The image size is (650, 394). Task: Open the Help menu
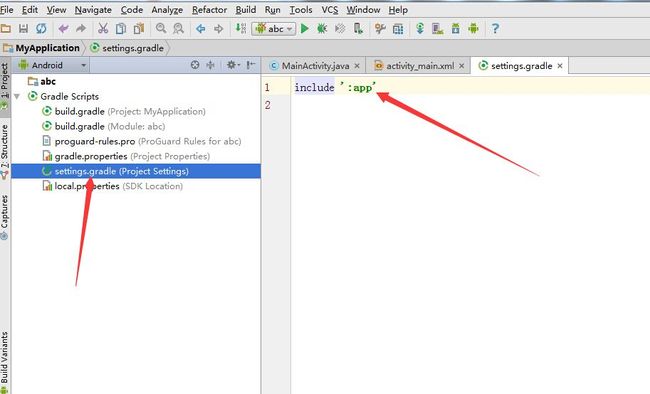[398, 10]
